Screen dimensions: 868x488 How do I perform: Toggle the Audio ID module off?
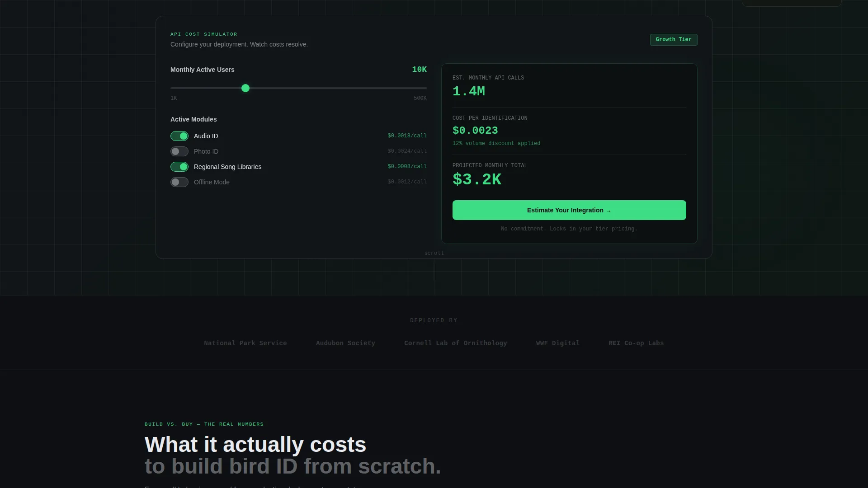pos(179,136)
